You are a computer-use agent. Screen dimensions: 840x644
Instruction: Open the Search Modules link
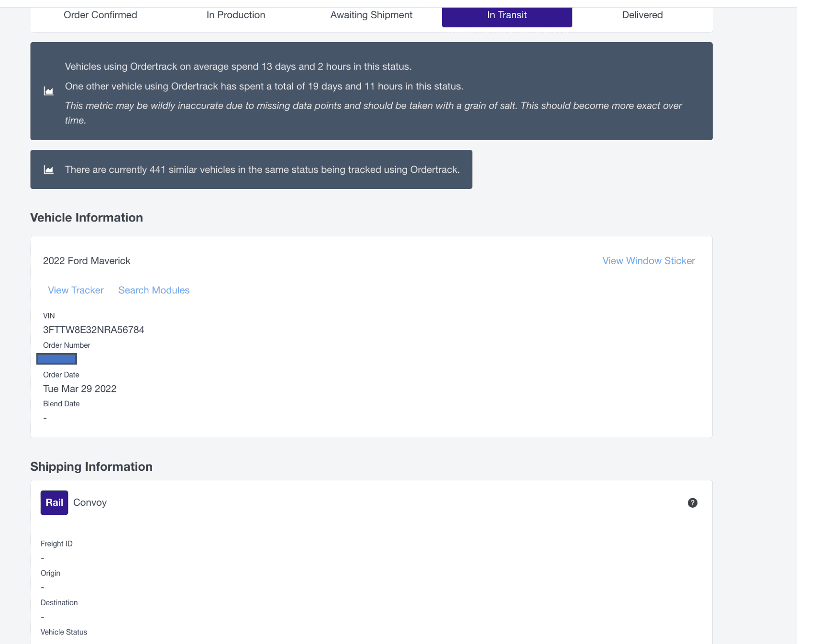[154, 290]
